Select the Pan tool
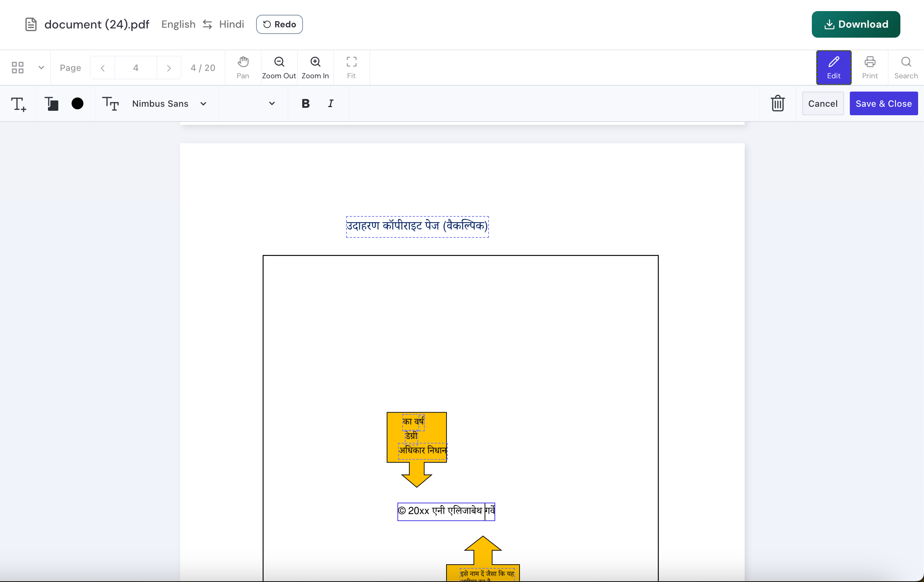Screen dimensions: 924x582 point(243,67)
